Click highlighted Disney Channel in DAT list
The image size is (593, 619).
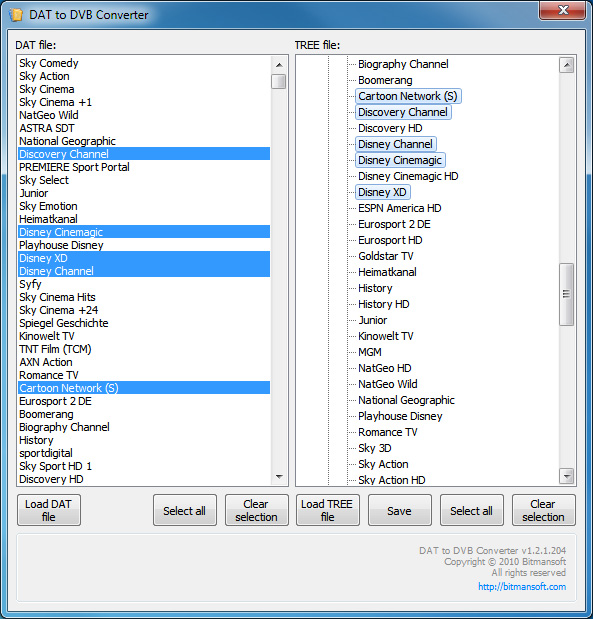(x=144, y=271)
